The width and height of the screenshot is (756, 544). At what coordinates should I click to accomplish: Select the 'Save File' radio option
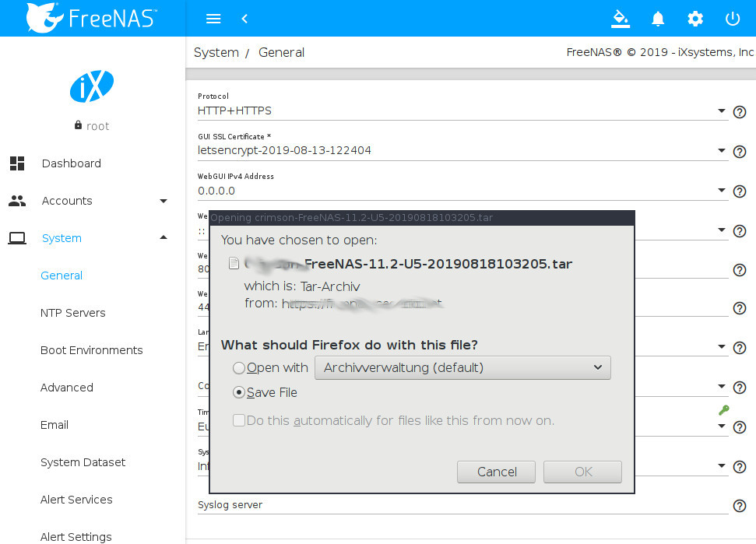(239, 393)
